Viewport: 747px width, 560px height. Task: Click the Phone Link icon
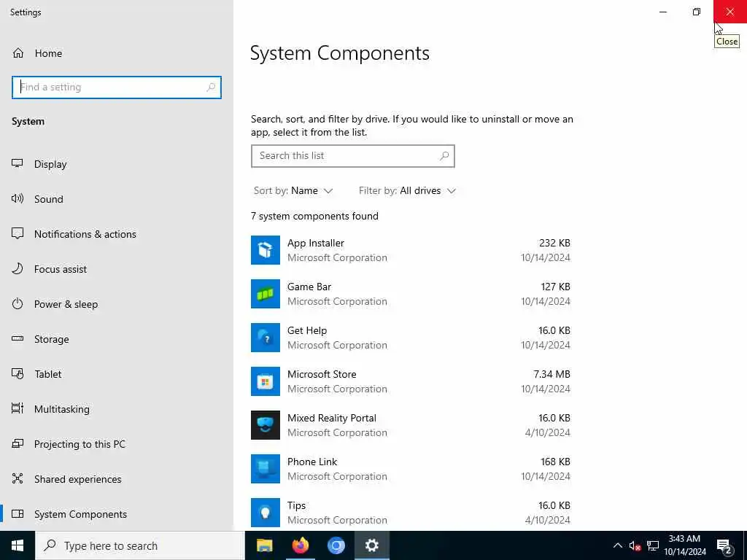point(266,469)
